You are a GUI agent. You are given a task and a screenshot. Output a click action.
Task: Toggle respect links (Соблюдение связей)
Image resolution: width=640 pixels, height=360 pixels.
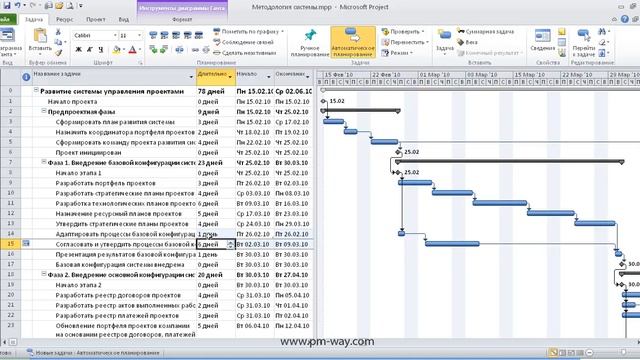coord(244,42)
